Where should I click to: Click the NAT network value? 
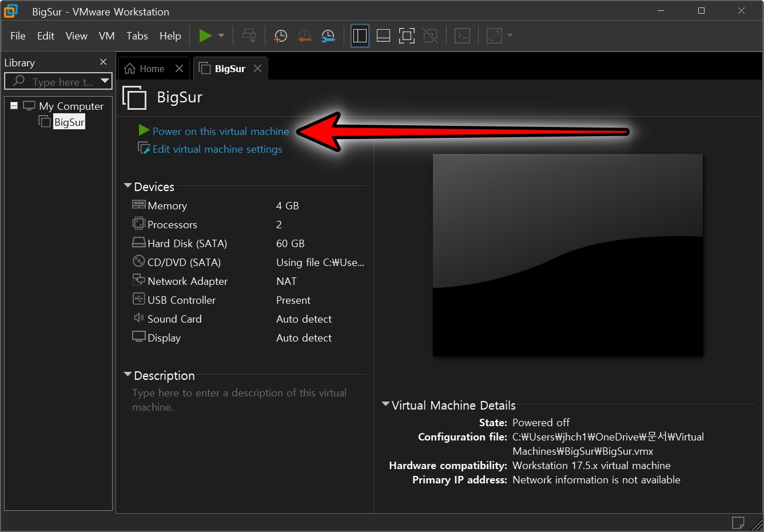[286, 281]
